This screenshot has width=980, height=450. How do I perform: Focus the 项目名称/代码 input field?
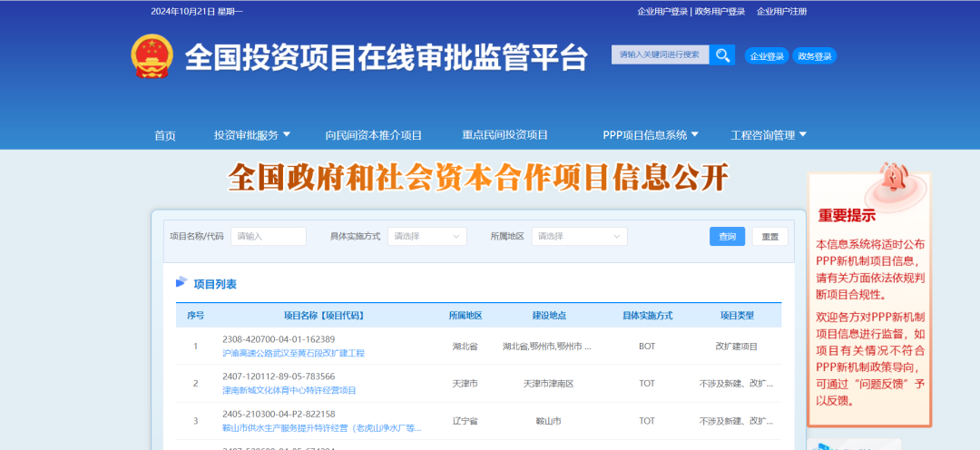point(269,236)
